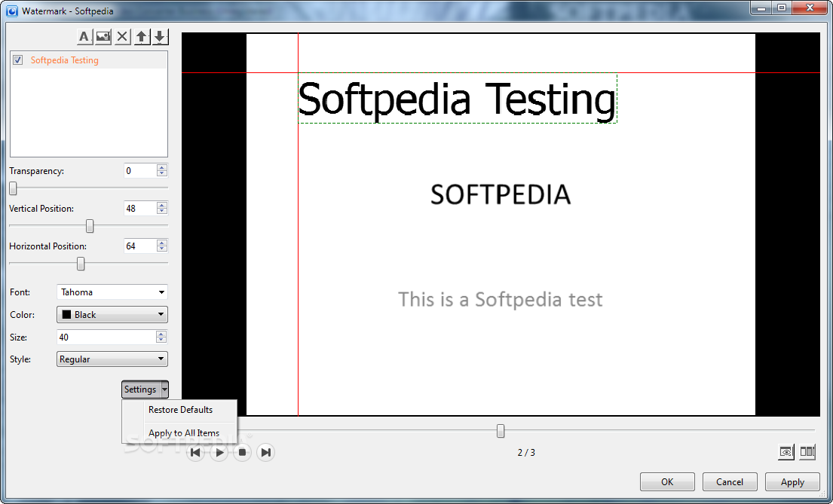Skip to the next slide

coord(265,453)
